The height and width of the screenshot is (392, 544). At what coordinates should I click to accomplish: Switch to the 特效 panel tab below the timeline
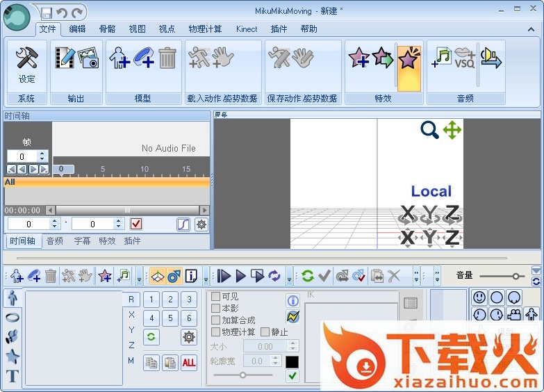pos(107,241)
